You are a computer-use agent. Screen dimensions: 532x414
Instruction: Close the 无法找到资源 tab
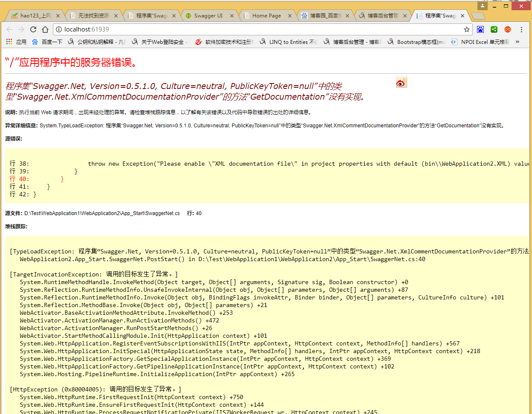pos(116,16)
